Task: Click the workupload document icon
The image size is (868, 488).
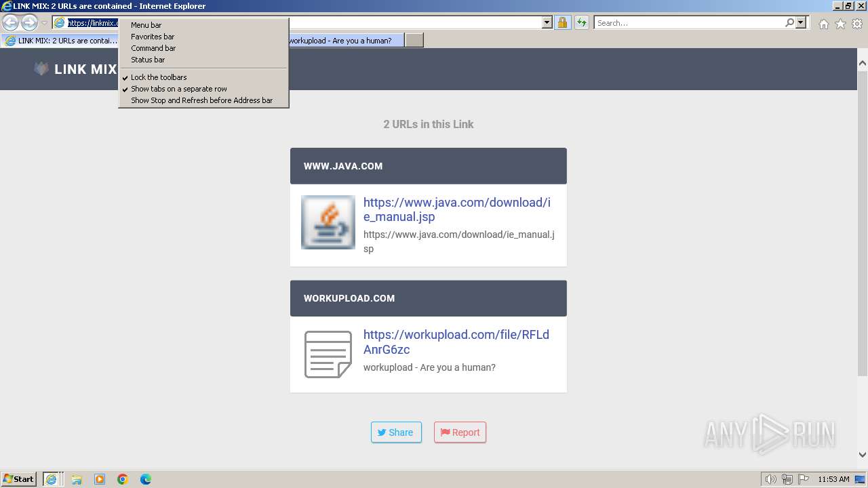Action: pyautogui.click(x=328, y=354)
